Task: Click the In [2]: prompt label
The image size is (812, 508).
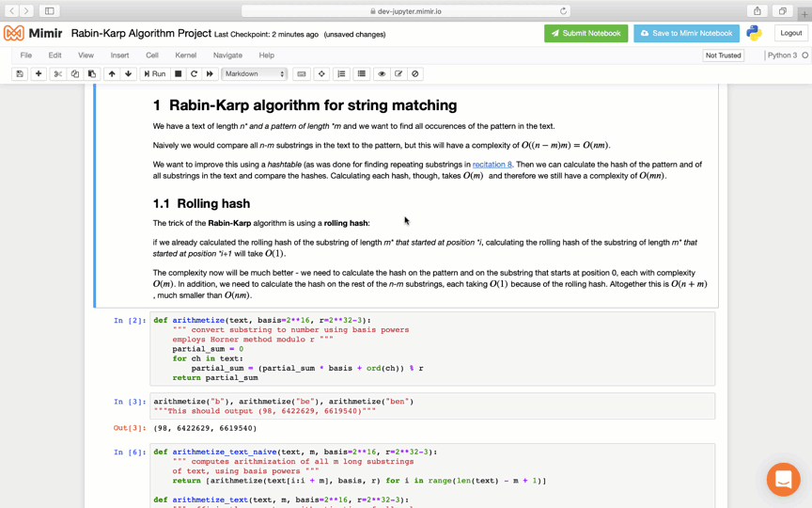Action: tap(130, 321)
